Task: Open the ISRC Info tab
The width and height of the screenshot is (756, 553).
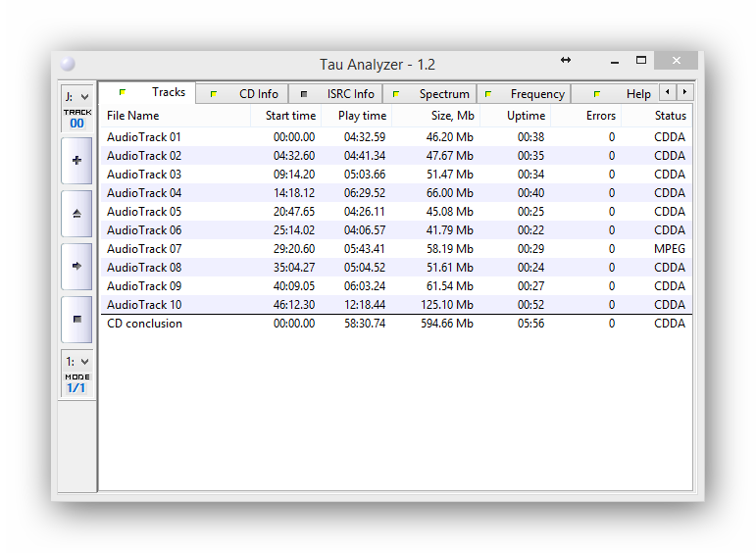Action: coord(336,94)
